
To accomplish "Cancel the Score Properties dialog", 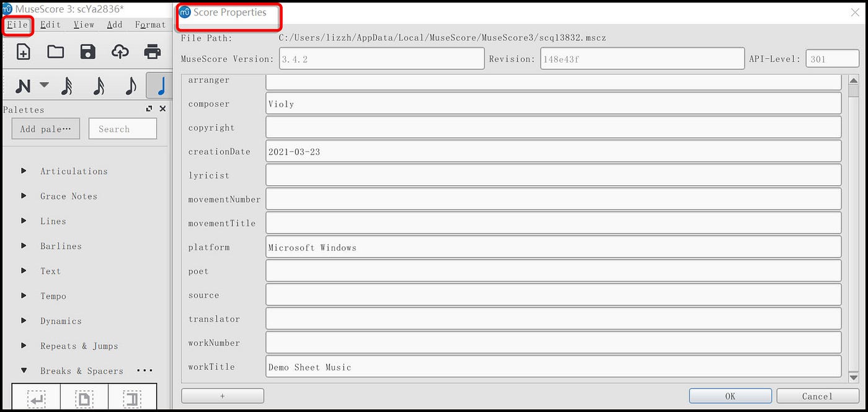I will click(x=817, y=396).
